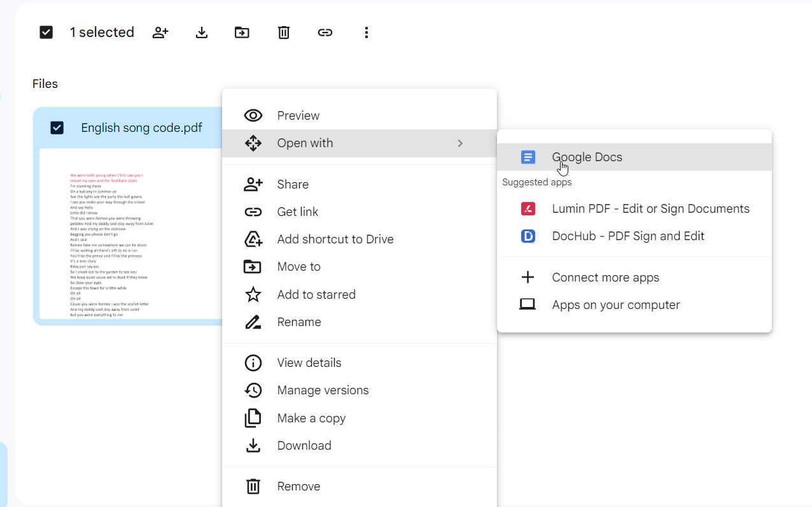Deselect the English song code.pdf checkbox
This screenshot has width=812, height=507.
[57, 128]
